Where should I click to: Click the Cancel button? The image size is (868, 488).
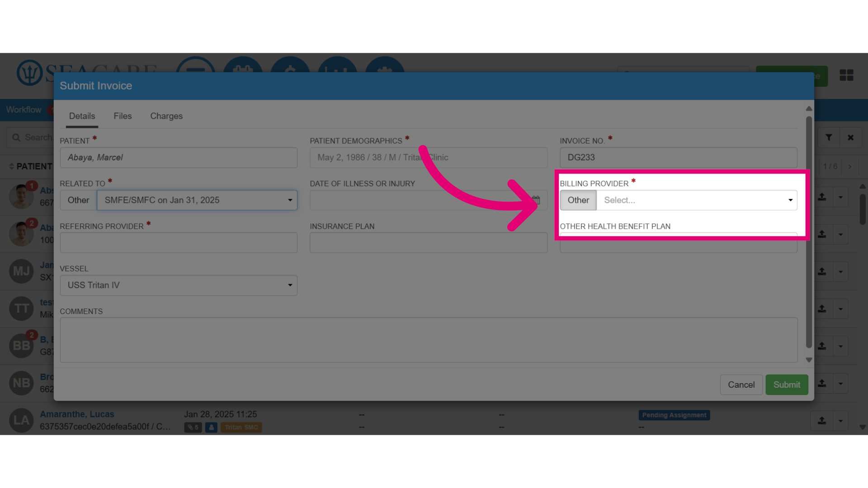click(741, 385)
